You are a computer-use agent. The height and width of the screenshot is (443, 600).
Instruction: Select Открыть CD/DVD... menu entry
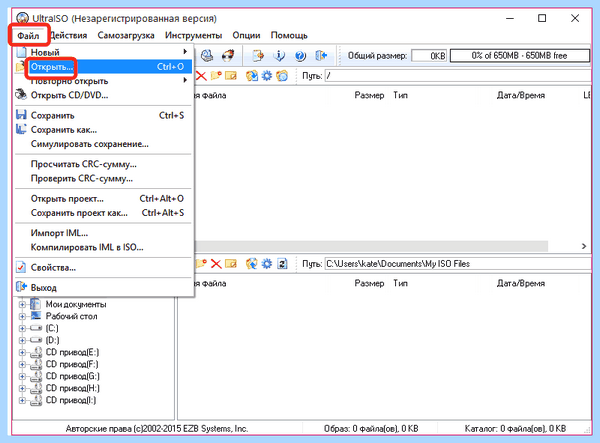click(x=103, y=95)
